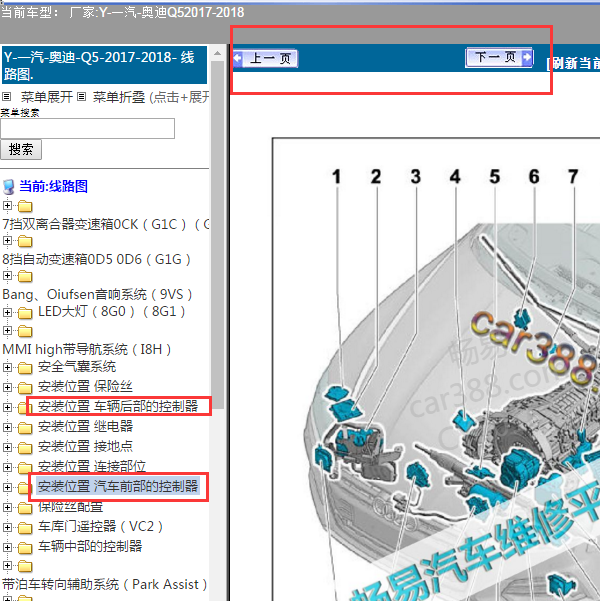Click Y-一汽-奥迪-Q5-2017-2018-线路图 header text
Viewport: 600px width, 601px height.
99,65
